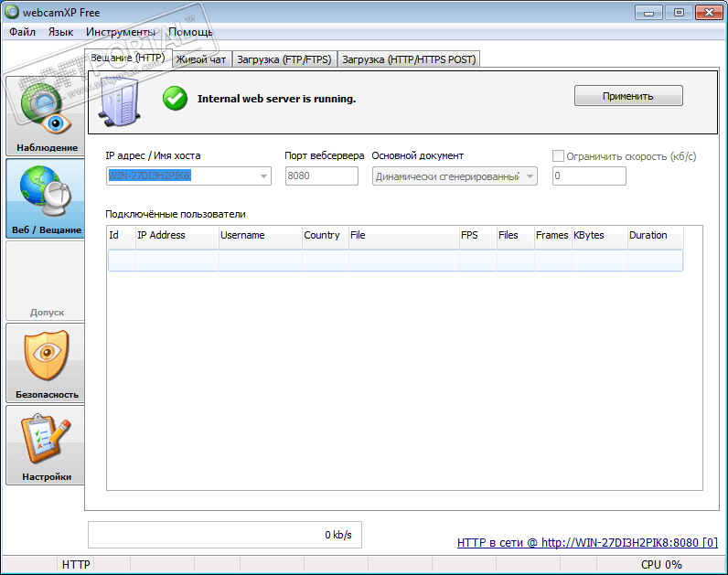The width and height of the screenshot is (728, 575).
Task: Open the Язык menu
Action: pyautogui.click(x=61, y=32)
